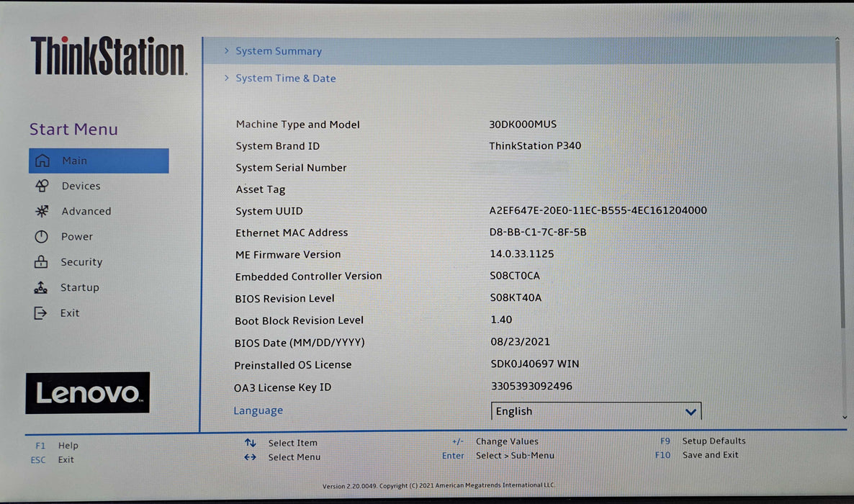Image resolution: width=854 pixels, height=504 pixels.
Task: Click the F1 Help key hint
Action: point(57,445)
